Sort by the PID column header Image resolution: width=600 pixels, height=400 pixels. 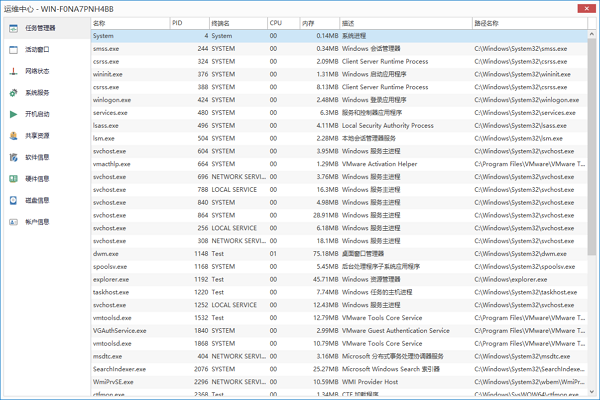pyautogui.click(x=190, y=23)
